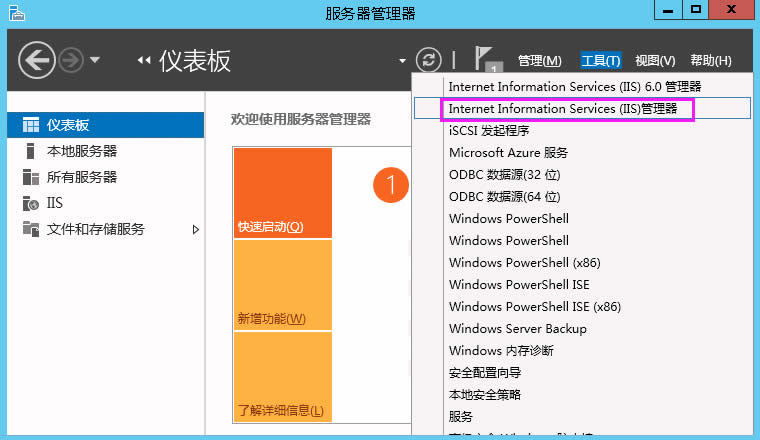Click the 快速启动(Q) tile
760x440 pixels.
[283, 193]
